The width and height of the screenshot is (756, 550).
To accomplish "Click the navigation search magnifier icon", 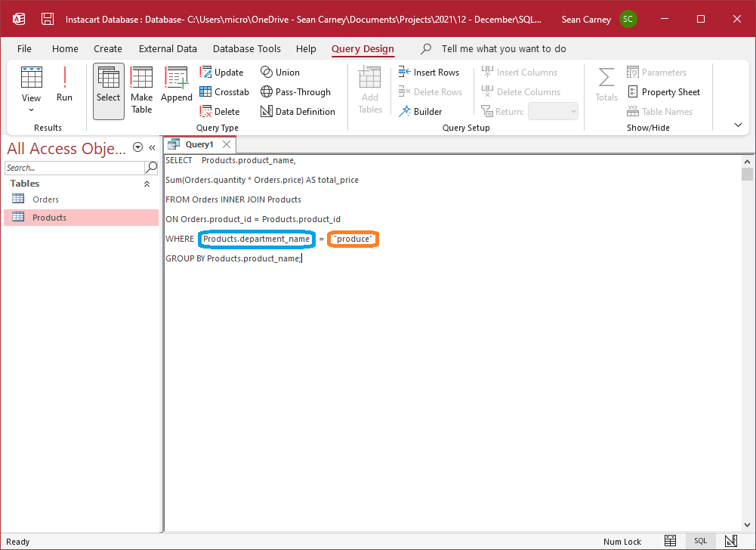I will (x=151, y=168).
